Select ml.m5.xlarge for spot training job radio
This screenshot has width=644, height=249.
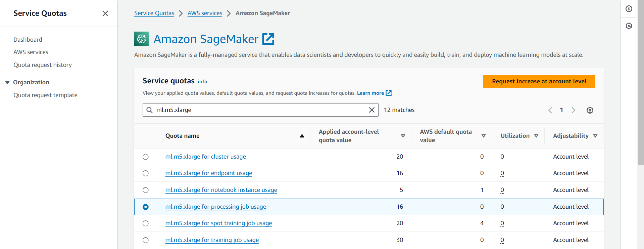tap(146, 223)
